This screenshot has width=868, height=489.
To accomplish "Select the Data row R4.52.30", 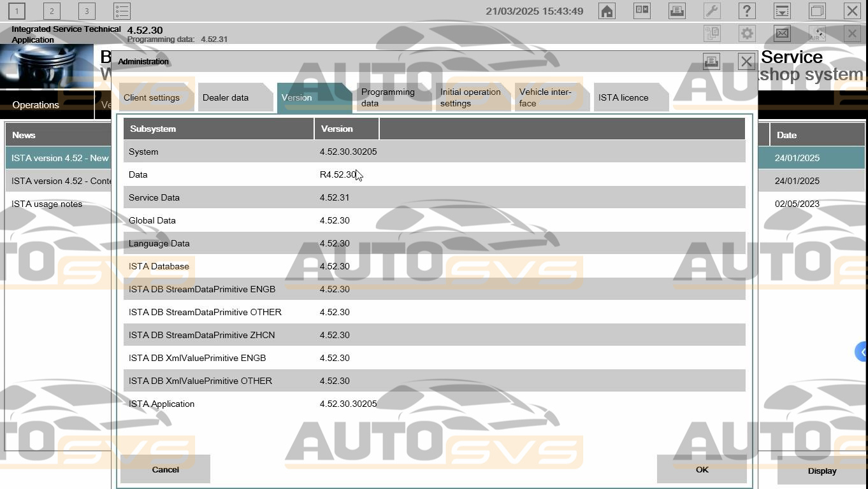I will point(434,174).
